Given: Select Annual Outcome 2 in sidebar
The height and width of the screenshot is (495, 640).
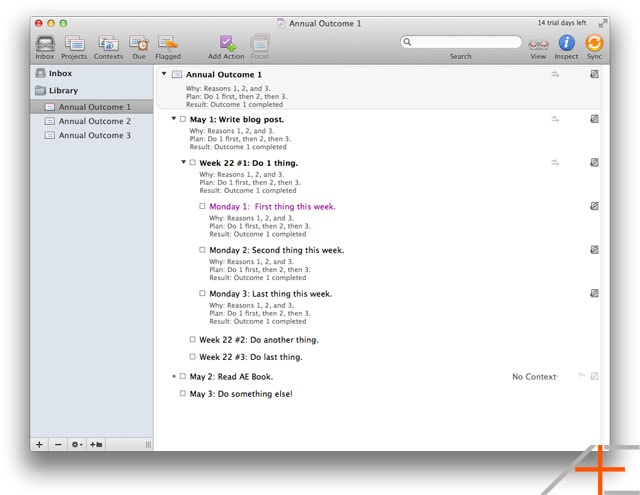Looking at the screenshot, I should coord(92,121).
